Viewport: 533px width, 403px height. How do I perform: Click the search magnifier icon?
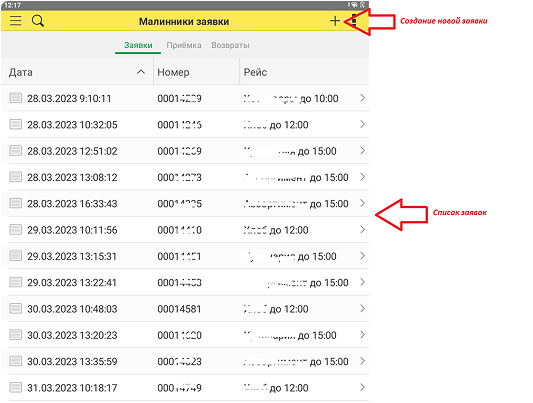[38, 21]
